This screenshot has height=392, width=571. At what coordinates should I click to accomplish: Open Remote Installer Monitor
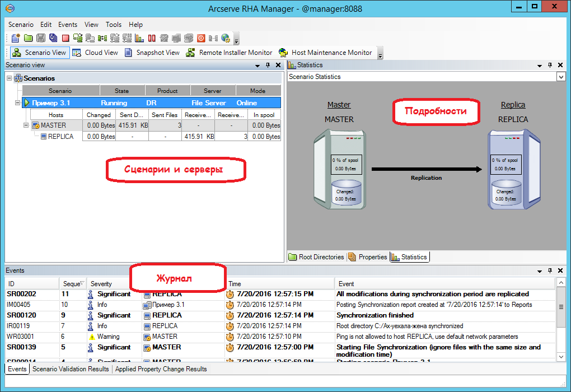point(229,53)
